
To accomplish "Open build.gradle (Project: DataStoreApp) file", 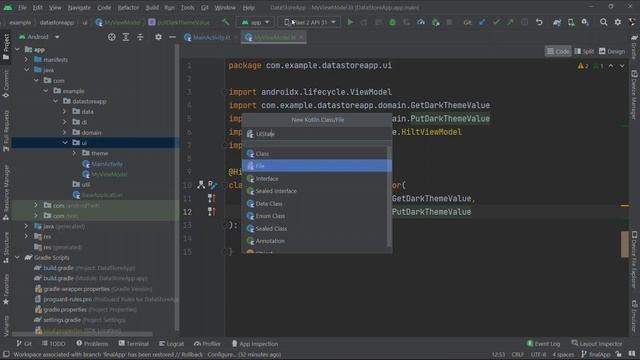I will pos(84,268).
